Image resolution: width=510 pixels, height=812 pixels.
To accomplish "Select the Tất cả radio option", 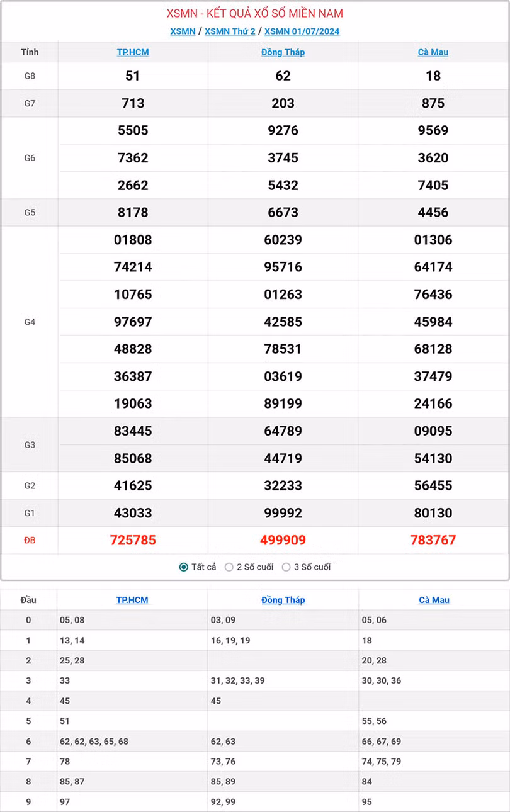I will coord(184,567).
